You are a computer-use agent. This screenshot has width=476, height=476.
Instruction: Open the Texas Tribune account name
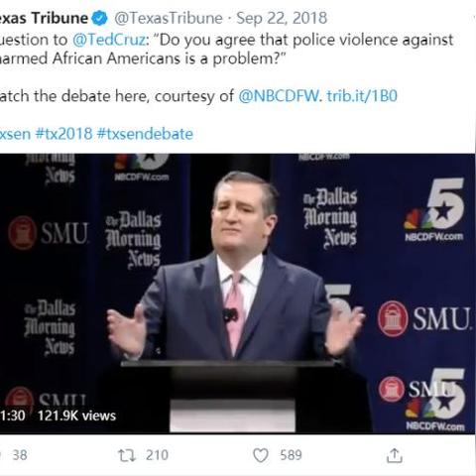[x=44, y=18]
